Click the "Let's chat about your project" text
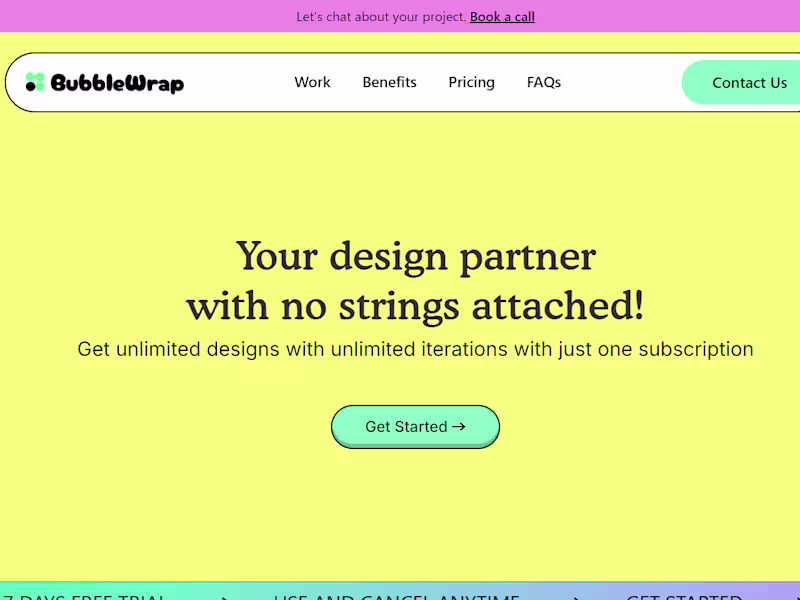800x600 pixels. pos(381,17)
